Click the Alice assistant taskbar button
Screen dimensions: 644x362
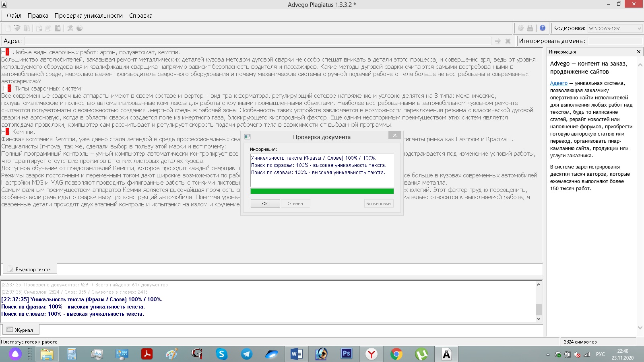pos(15,354)
